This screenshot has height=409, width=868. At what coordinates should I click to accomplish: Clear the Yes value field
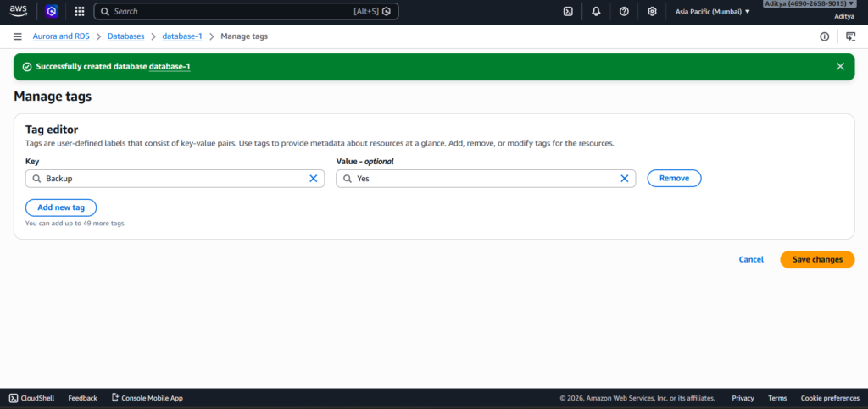pyautogui.click(x=624, y=179)
